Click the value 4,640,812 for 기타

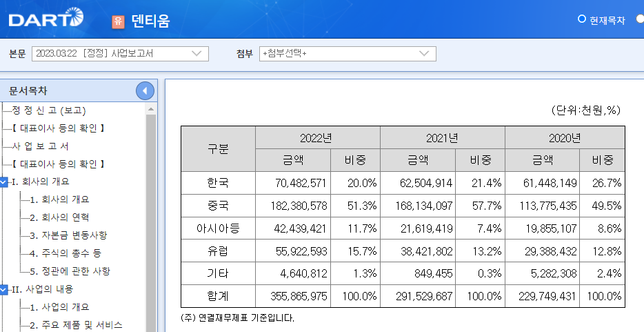point(304,273)
